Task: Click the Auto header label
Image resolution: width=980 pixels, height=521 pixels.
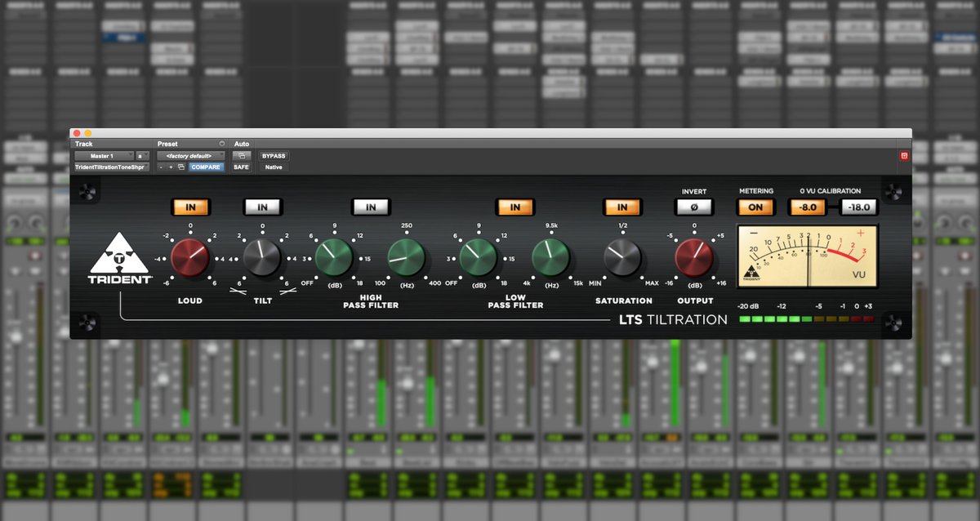Action: point(242,144)
